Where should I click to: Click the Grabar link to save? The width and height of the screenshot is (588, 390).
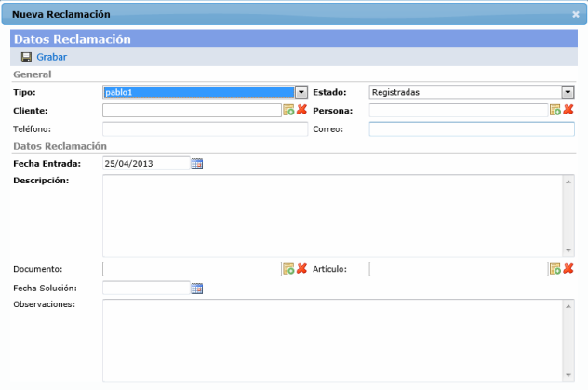tap(51, 57)
